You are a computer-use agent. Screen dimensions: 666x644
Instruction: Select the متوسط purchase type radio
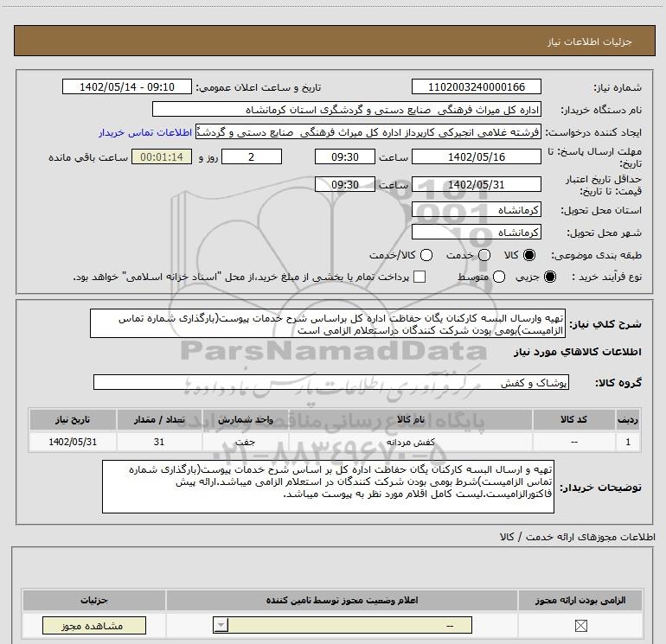click(499, 277)
